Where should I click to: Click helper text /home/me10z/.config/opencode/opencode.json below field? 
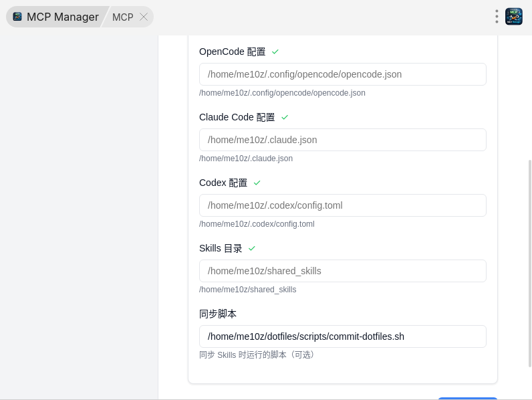pos(282,93)
